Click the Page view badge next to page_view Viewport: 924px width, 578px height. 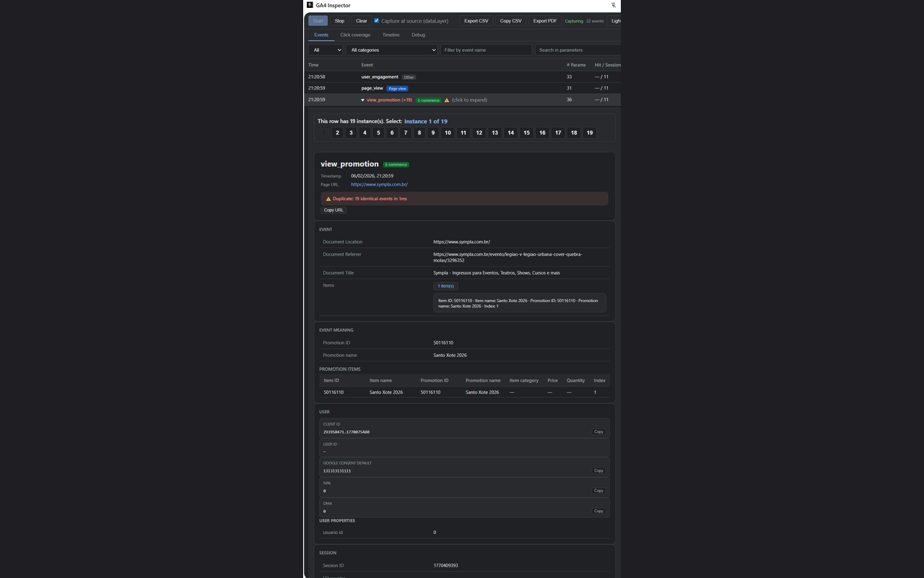397,88
